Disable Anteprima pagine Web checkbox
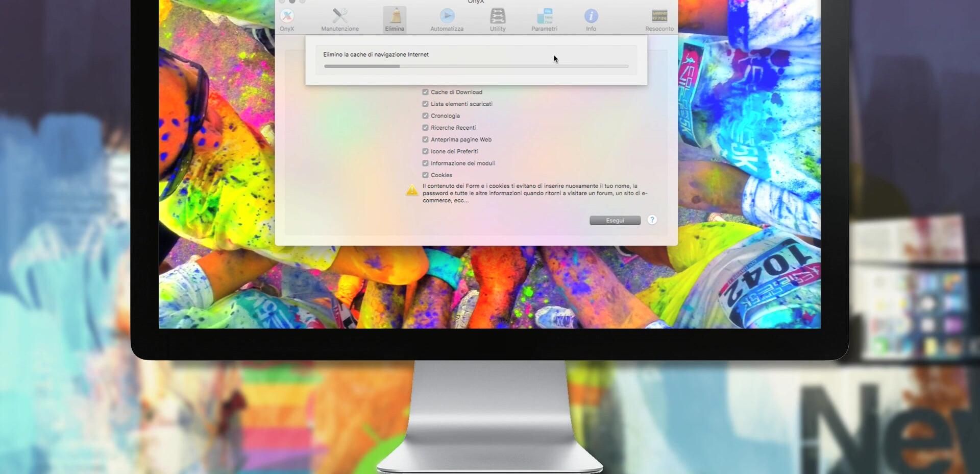 425,139
